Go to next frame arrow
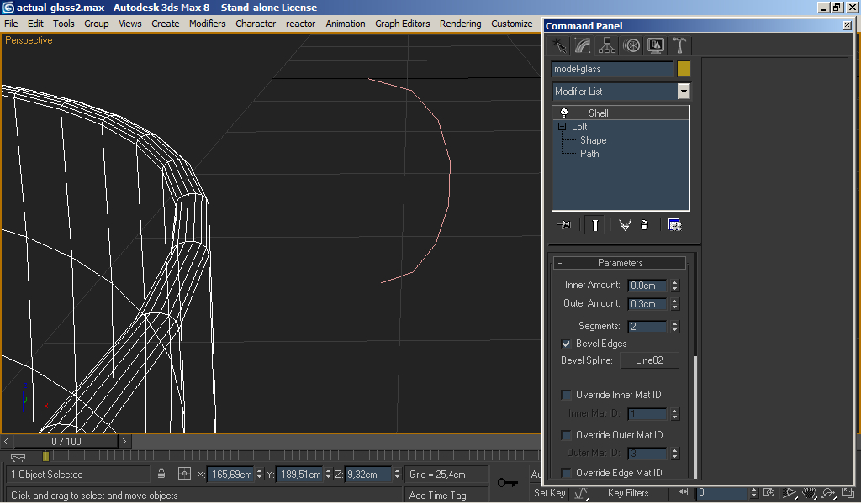861x504 pixels. pyautogui.click(x=124, y=441)
